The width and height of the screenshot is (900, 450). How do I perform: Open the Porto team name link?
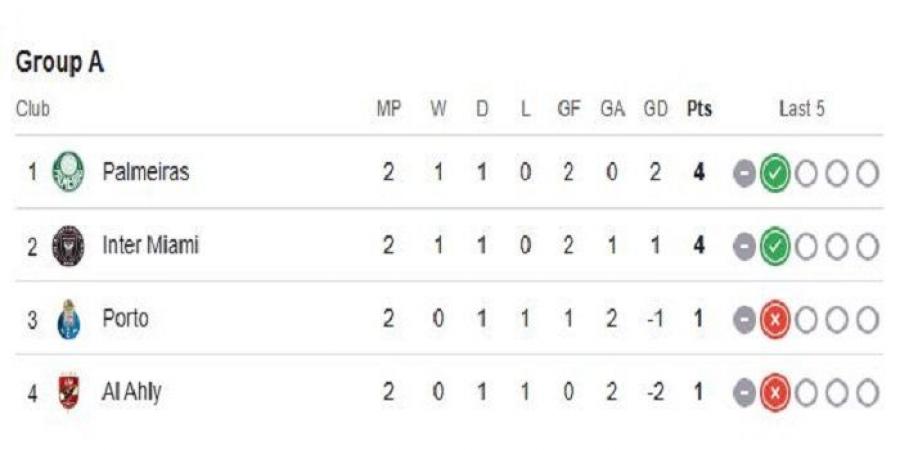coord(125,318)
